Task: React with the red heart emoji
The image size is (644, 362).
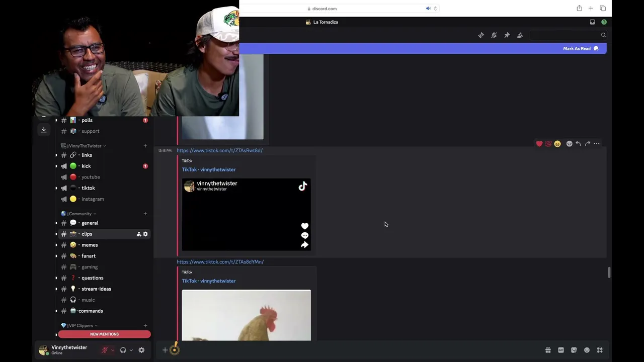Action: (x=539, y=144)
